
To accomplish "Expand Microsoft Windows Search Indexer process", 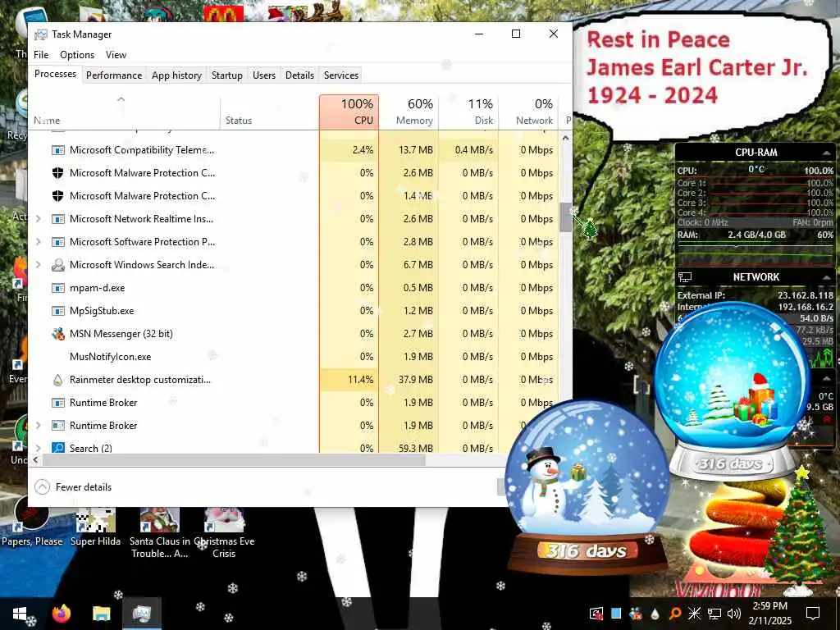I will 38,265.
